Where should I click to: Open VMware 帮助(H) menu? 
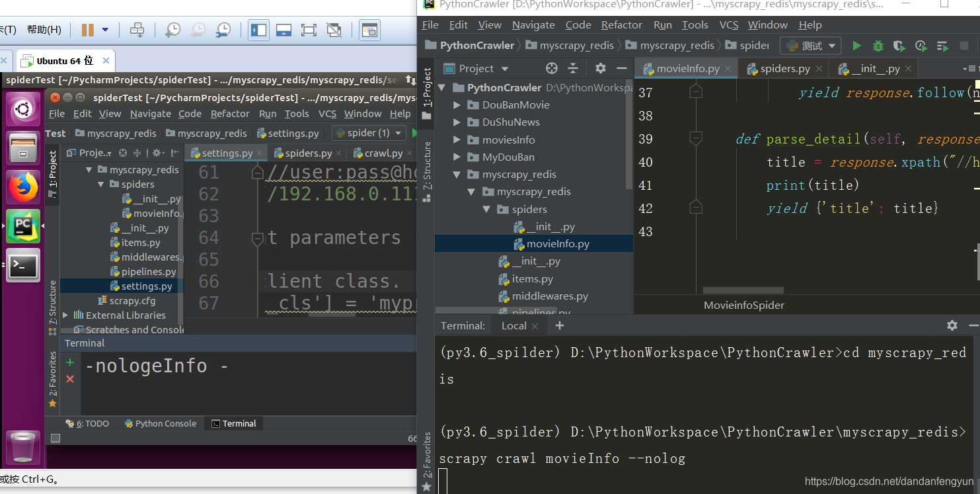click(x=44, y=30)
